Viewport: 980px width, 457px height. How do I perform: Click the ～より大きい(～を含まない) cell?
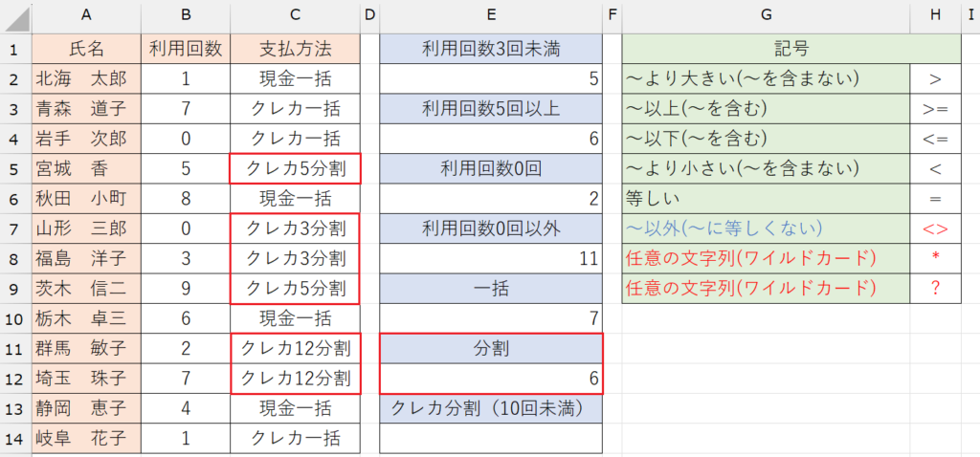[x=766, y=78]
